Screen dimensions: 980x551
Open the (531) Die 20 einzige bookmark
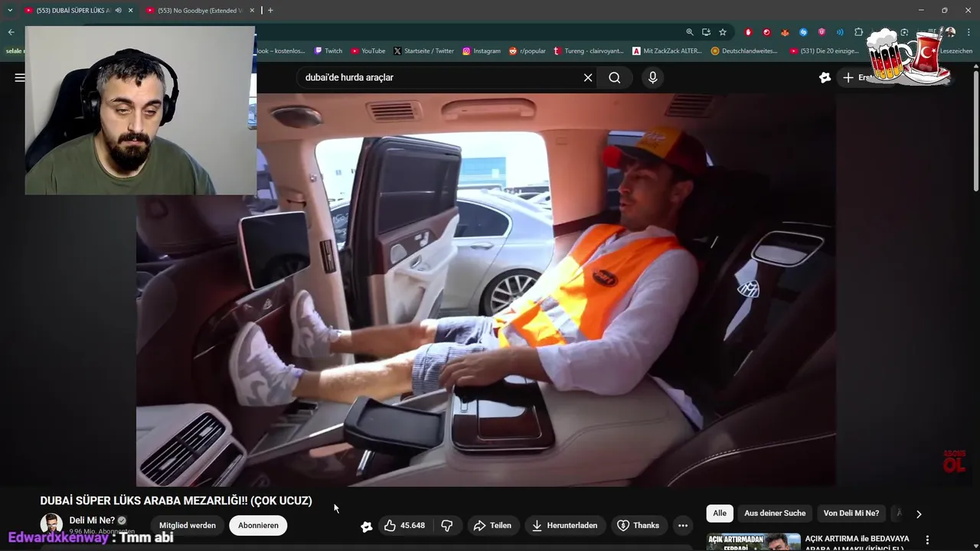click(825, 51)
